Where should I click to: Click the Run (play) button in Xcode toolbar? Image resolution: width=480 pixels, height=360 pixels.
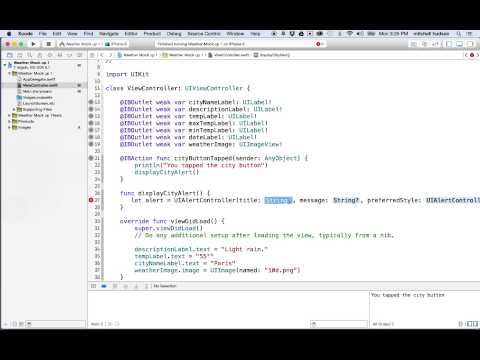coord(33,44)
